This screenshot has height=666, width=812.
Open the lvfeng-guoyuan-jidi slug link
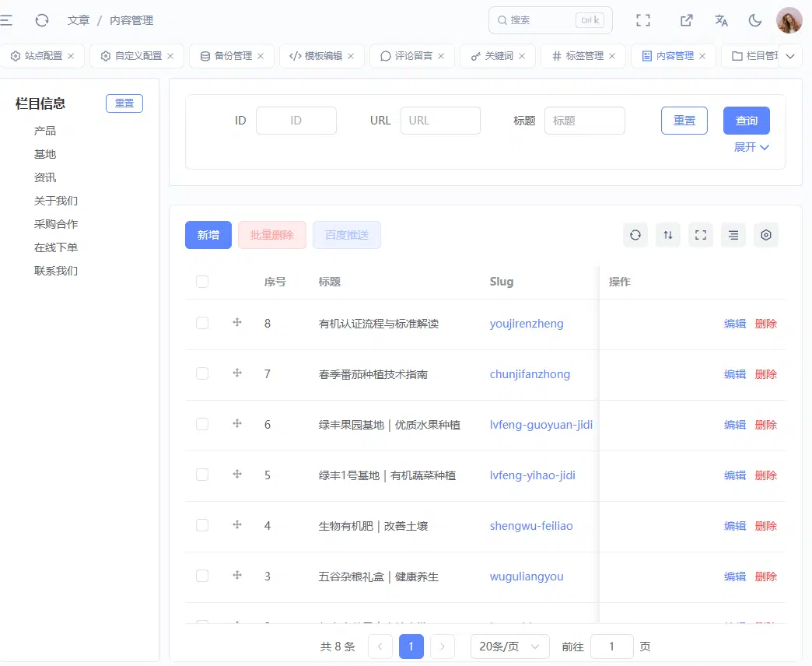click(541, 425)
